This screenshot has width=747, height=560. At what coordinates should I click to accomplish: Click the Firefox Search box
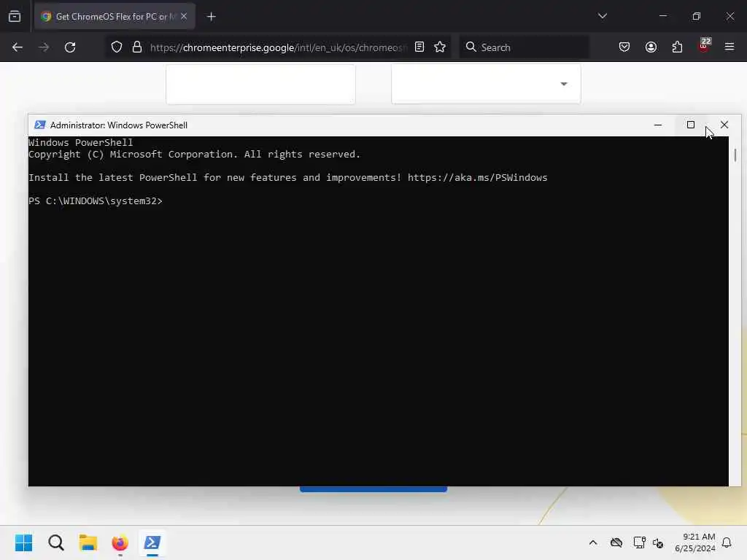point(524,47)
